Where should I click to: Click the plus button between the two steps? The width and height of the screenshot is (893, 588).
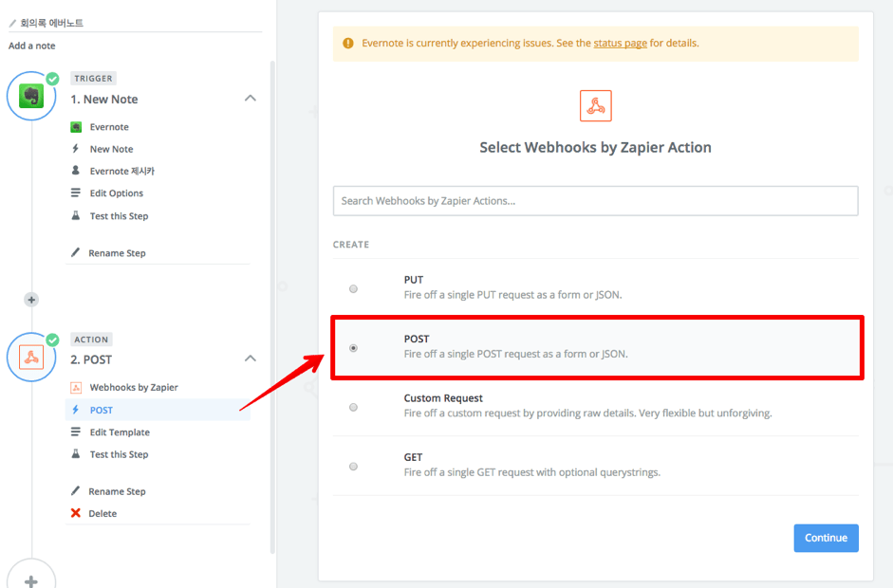point(31,300)
